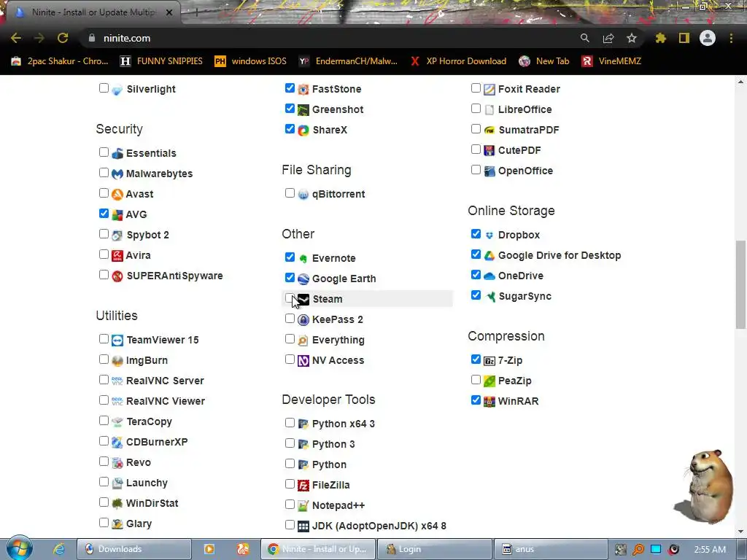Click the hamster desktop pet
The width and height of the screenshot is (747, 560).
tap(705, 486)
